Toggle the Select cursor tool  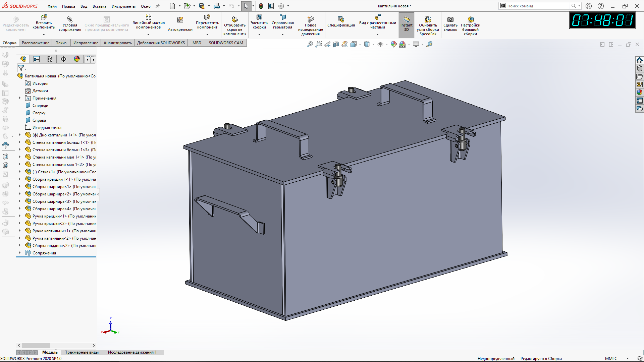click(x=246, y=6)
